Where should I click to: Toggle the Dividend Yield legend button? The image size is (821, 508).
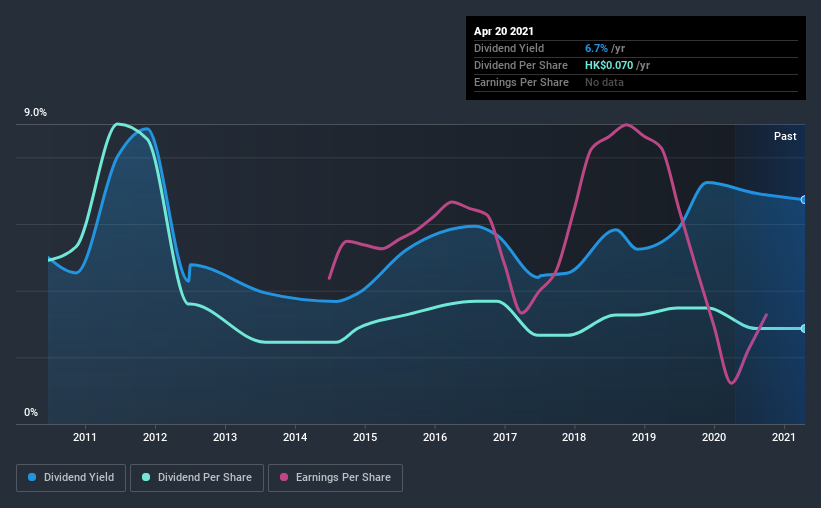pyautogui.click(x=71, y=478)
